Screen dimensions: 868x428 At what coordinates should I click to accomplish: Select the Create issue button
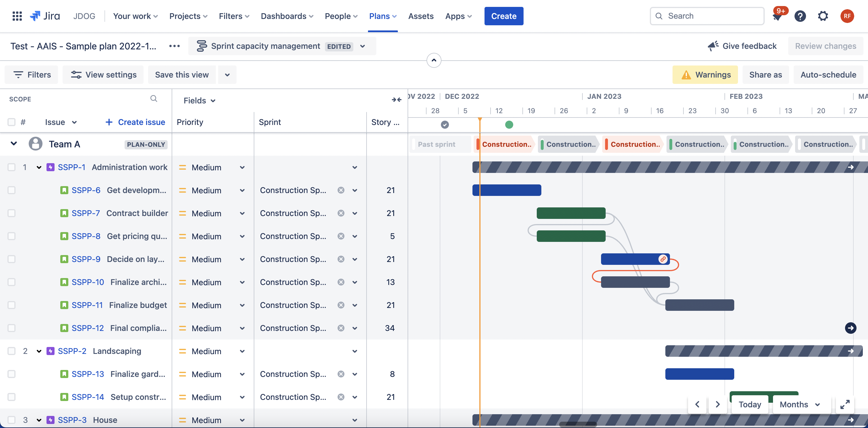pyautogui.click(x=135, y=121)
